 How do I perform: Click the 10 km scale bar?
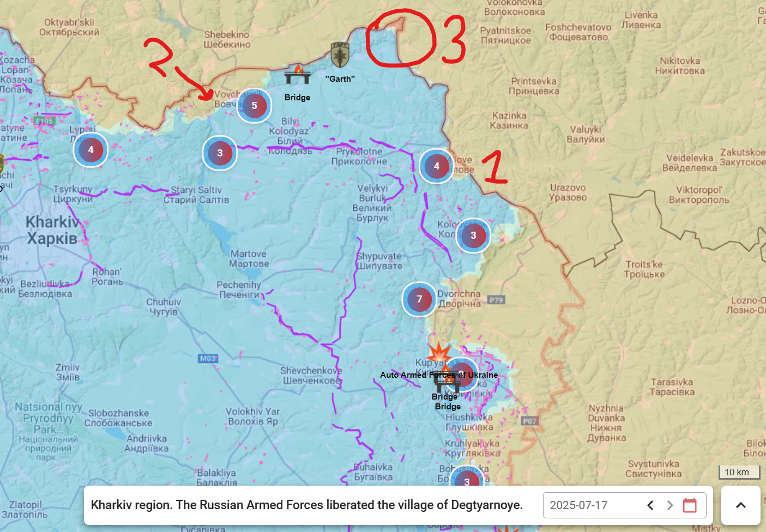(x=739, y=472)
